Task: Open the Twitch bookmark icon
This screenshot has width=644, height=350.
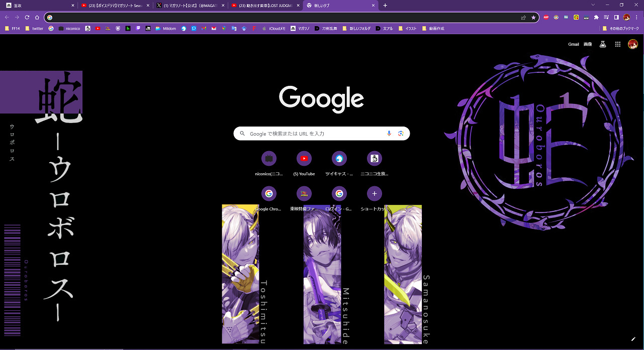Action: point(138,29)
